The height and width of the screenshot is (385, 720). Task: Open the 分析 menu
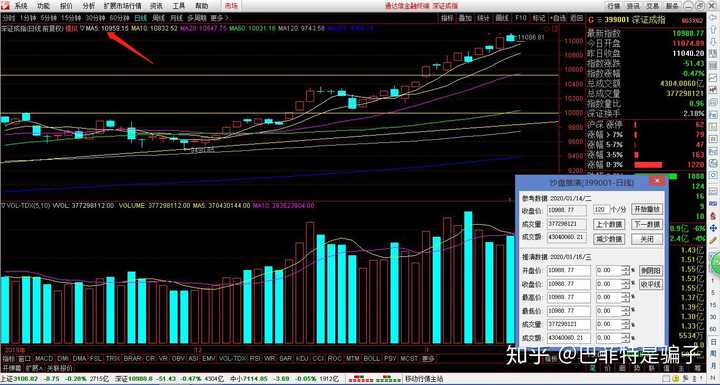pos(89,6)
